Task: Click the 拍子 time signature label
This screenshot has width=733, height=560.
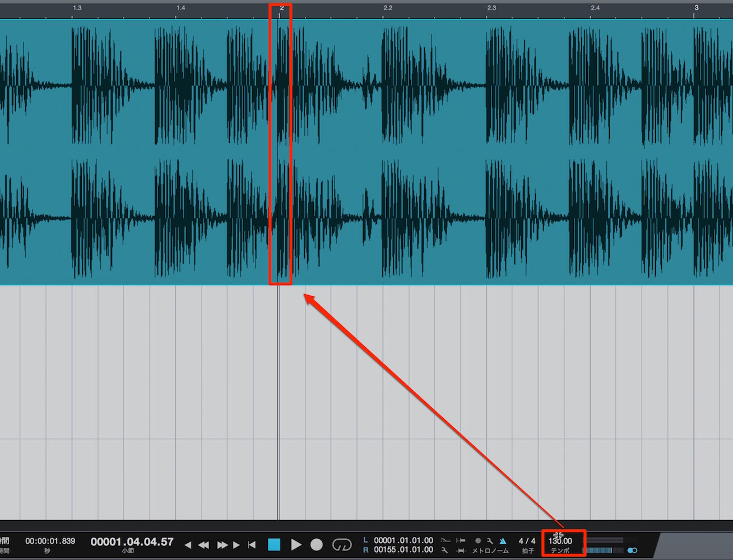Action: tap(528, 551)
